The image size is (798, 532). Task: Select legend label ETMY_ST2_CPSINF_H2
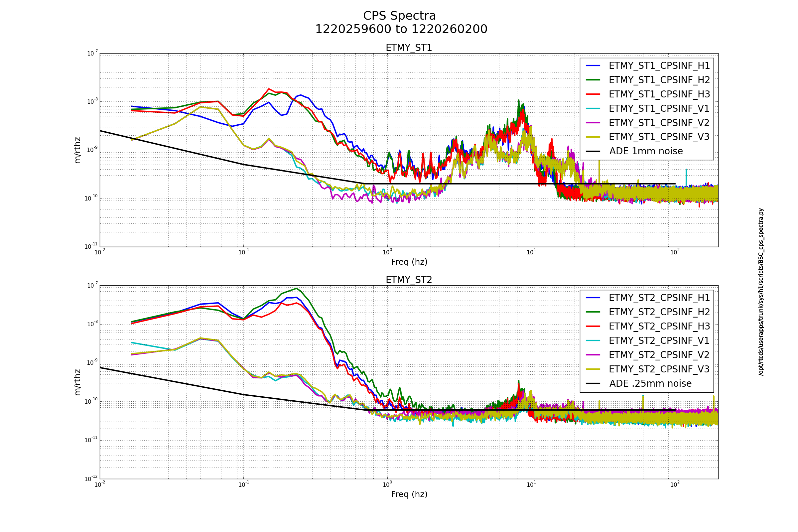coord(659,312)
